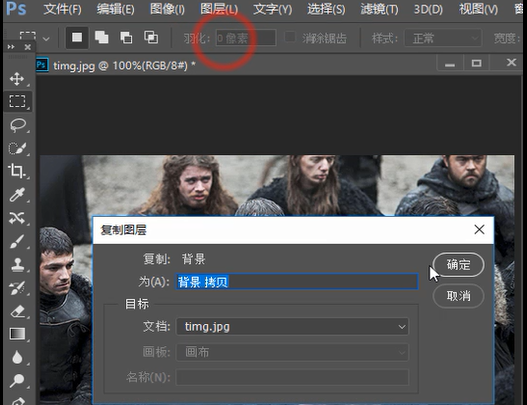Select the Content-Aware Move tool

tap(17, 218)
